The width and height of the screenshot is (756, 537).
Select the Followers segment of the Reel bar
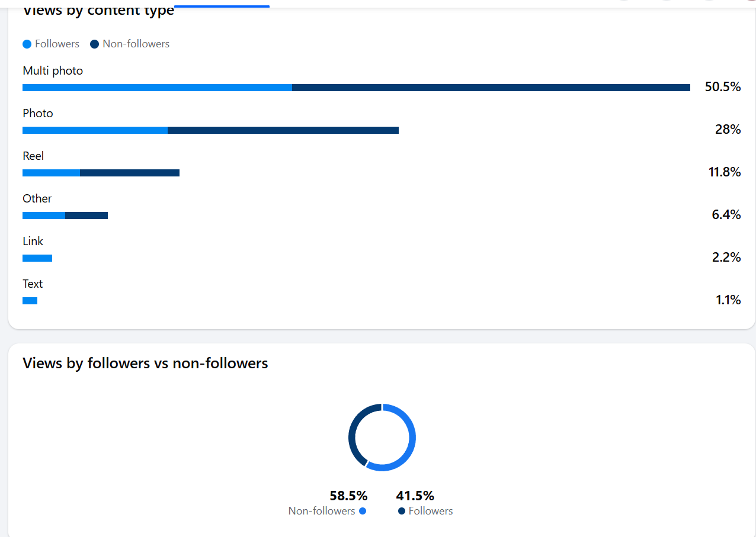tap(51, 173)
